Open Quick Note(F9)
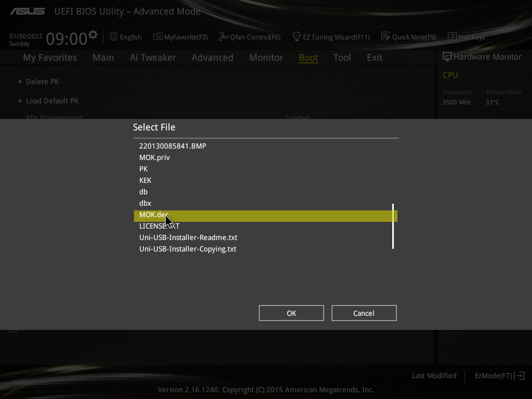This screenshot has width=532, height=399. pyautogui.click(x=414, y=37)
